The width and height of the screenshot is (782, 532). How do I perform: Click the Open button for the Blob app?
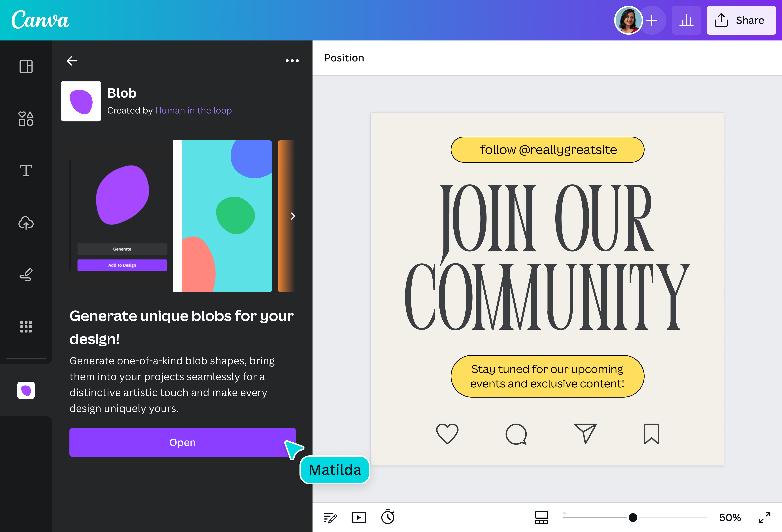(x=182, y=442)
